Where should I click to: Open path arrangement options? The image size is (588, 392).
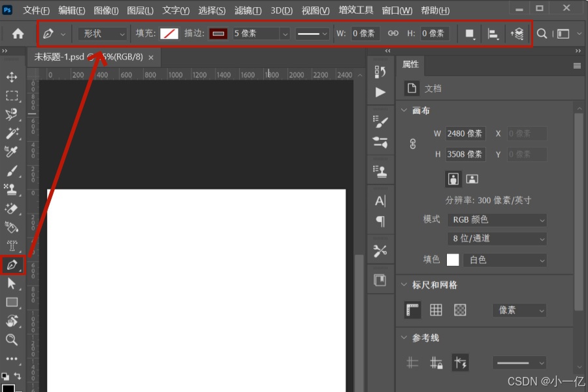tap(517, 34)
